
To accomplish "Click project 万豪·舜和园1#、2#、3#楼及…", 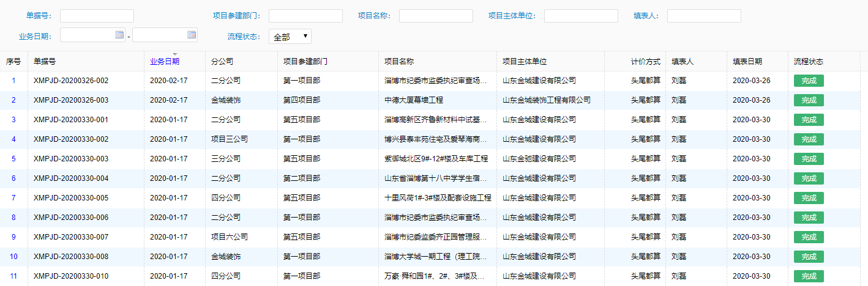I will pyautogui.click(x=436, y=276).
